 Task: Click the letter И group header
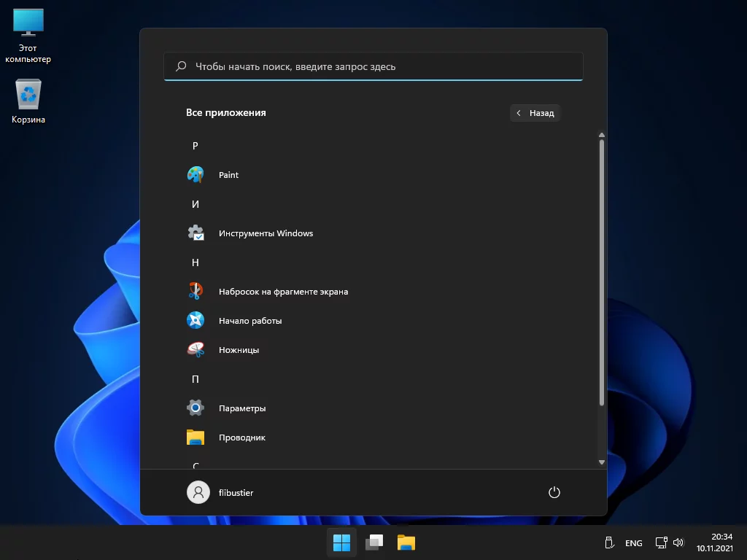click(x=195, y=204)
